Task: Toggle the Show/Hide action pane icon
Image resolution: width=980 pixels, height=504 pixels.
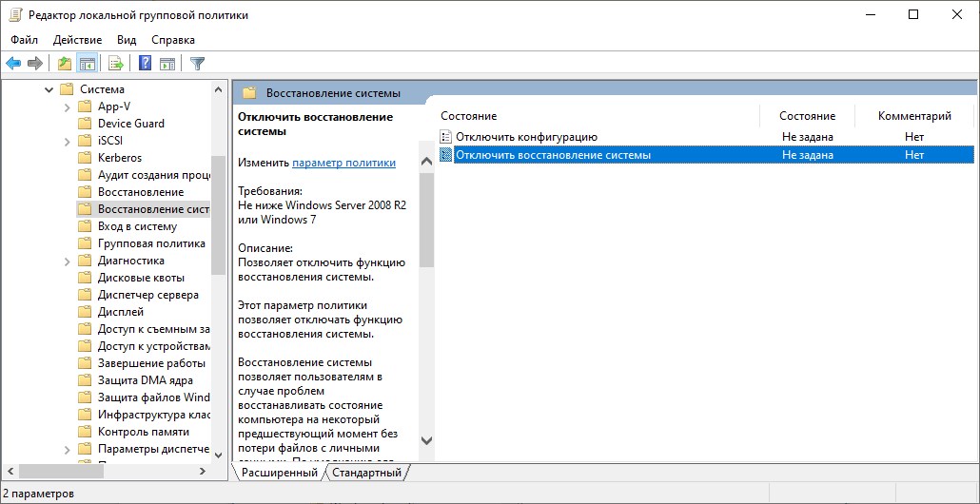Action: click(x=167, y=64)
